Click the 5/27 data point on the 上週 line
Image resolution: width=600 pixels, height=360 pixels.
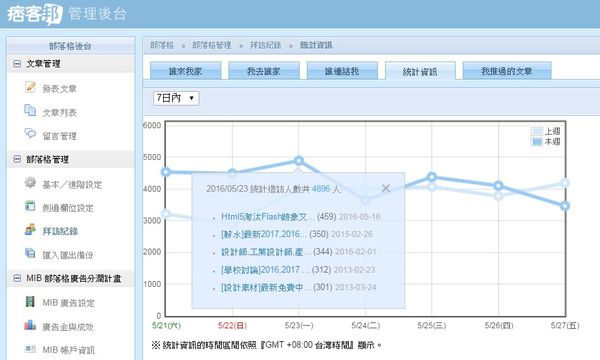pos(565,183)
